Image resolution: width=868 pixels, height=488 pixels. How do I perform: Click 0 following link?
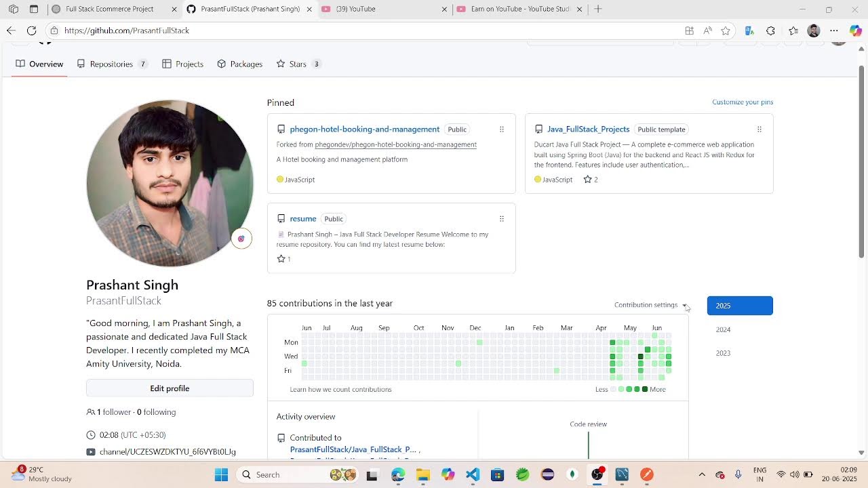coord(156,412)
